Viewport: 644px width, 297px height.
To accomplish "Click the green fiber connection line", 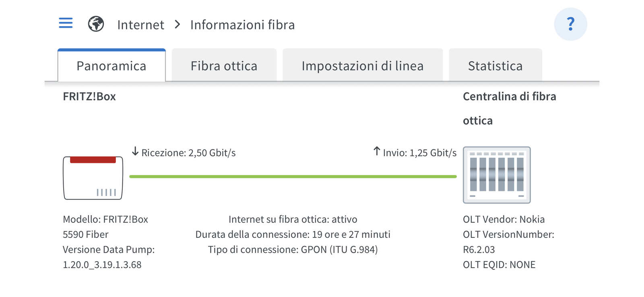I will point(293,177).
